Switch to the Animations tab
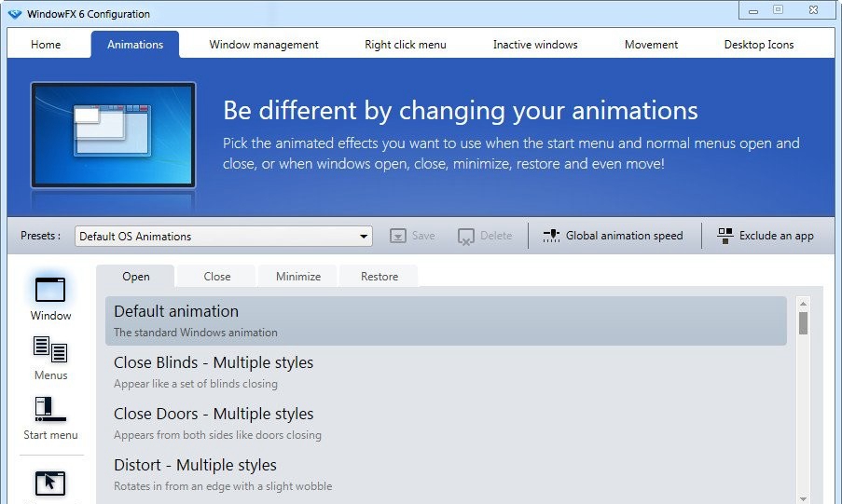This screenshot has height=504, width=842. click(135, 45)
